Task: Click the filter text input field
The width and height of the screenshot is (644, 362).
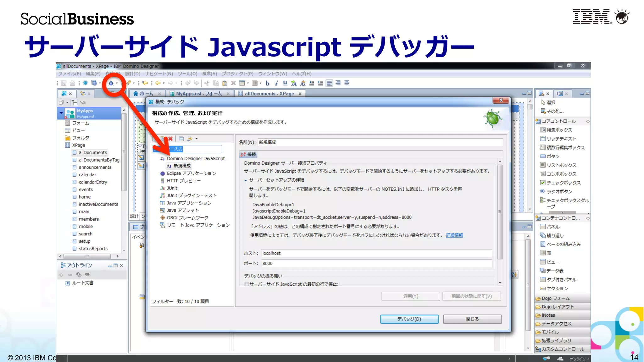Action: pyautogui.click(x=187, y=149)
